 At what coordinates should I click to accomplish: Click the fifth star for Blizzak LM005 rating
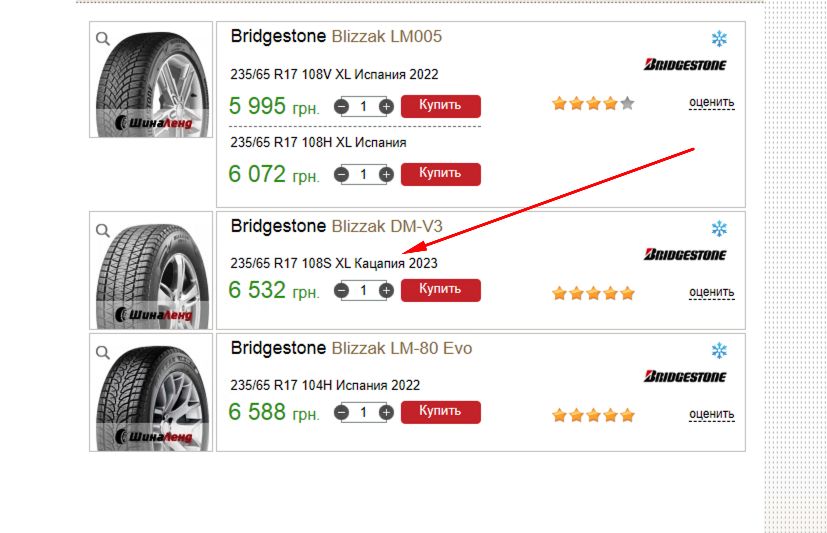coord(627,103)
